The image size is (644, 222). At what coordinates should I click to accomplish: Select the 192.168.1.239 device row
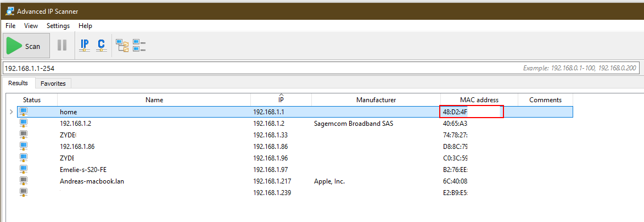pyautogui.click(x=272, y=193)
